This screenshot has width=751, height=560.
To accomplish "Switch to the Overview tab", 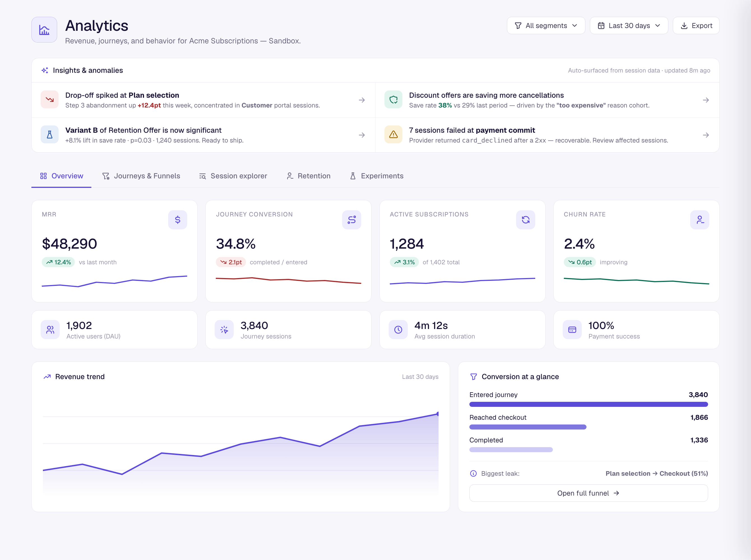I will pyautogui.click(x=61, y=176).
